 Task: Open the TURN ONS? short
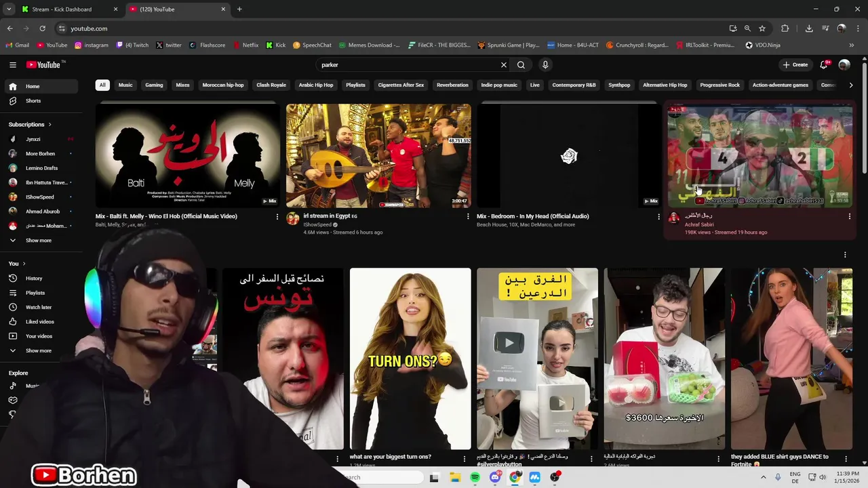pos(410,359)
